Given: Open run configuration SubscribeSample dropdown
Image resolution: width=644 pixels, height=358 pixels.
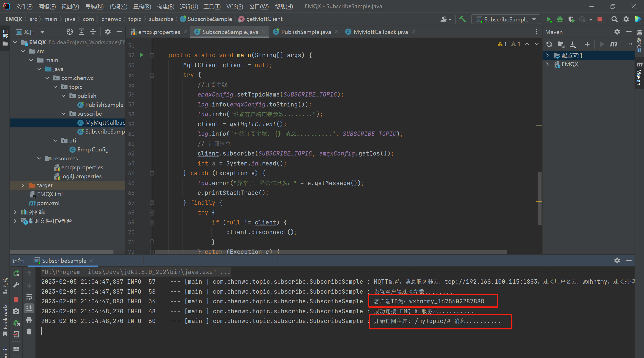Looking at the screenshot, I should (506, 19).
